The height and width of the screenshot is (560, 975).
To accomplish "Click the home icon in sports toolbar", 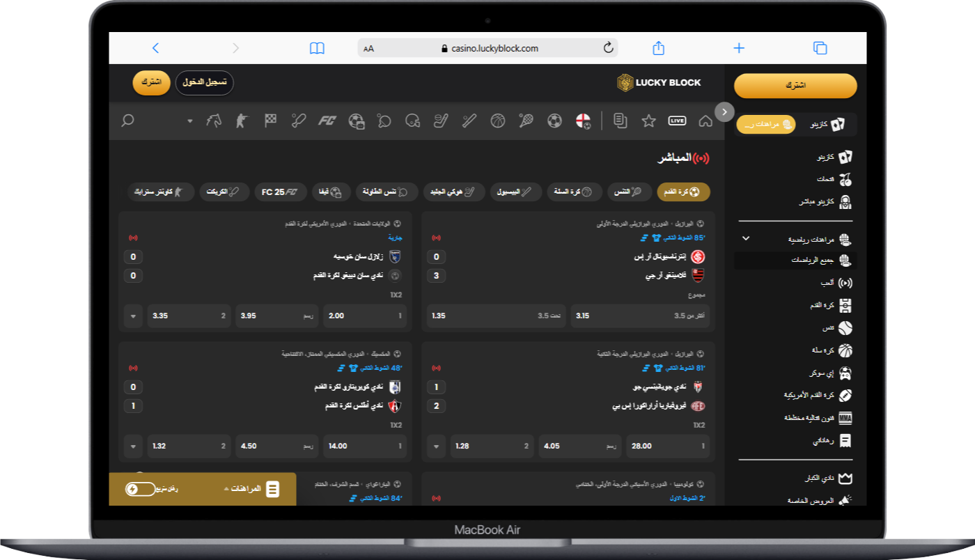I will (x=705, y=120).
